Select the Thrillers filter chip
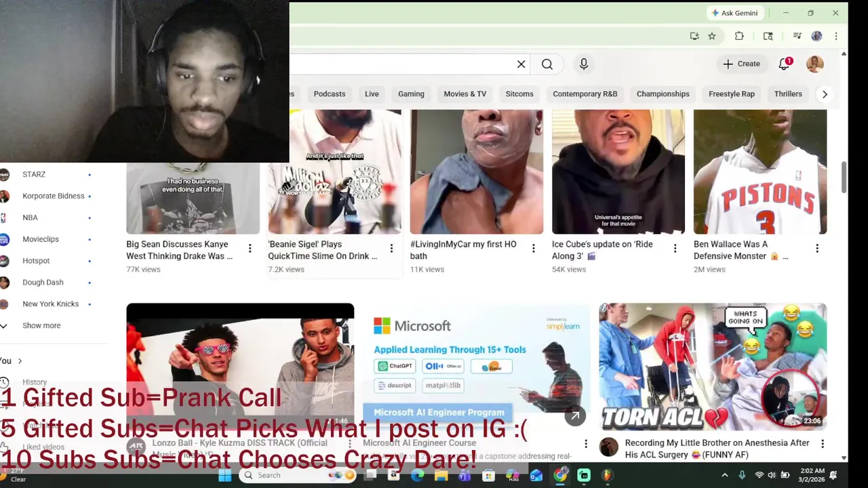Screen dimensions: 868x488 (x=788, y=94)
